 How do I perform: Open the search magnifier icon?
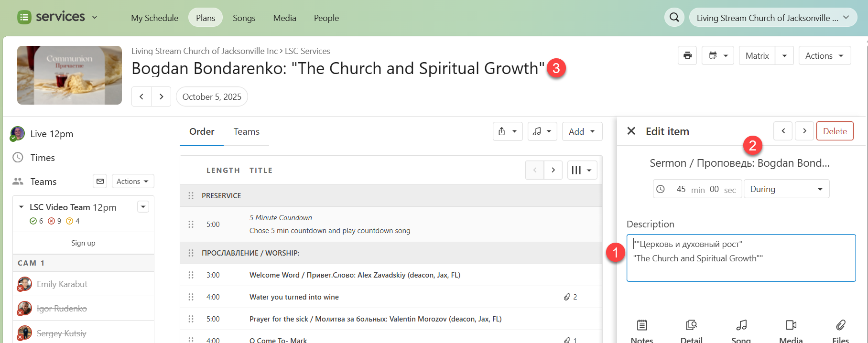pyautogui.click(x=674, y=18)
